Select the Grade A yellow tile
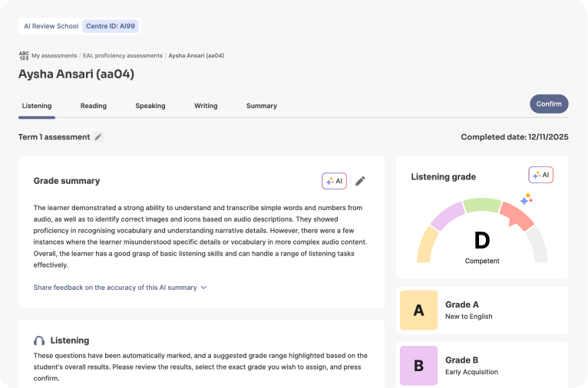The height and width of the screenshot is (388, 588). pos(418,310)
